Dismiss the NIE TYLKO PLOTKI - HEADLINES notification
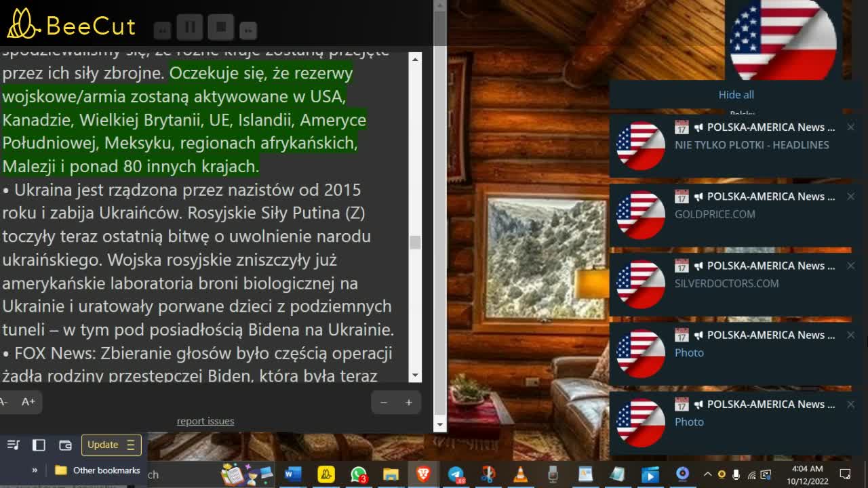 click(850, 127)
